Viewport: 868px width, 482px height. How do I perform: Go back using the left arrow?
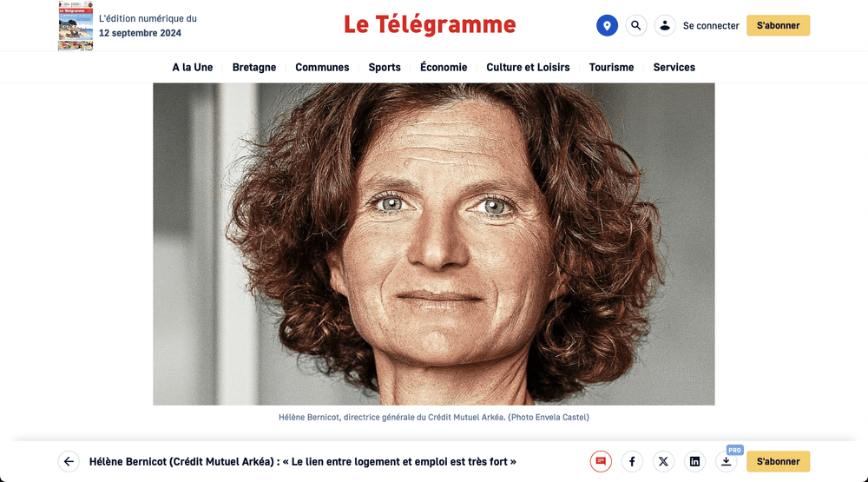click(69, 461)
